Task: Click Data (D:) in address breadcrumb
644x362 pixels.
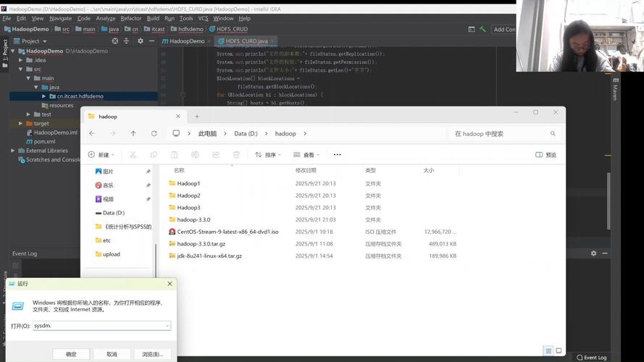Action: coord(246,133)
